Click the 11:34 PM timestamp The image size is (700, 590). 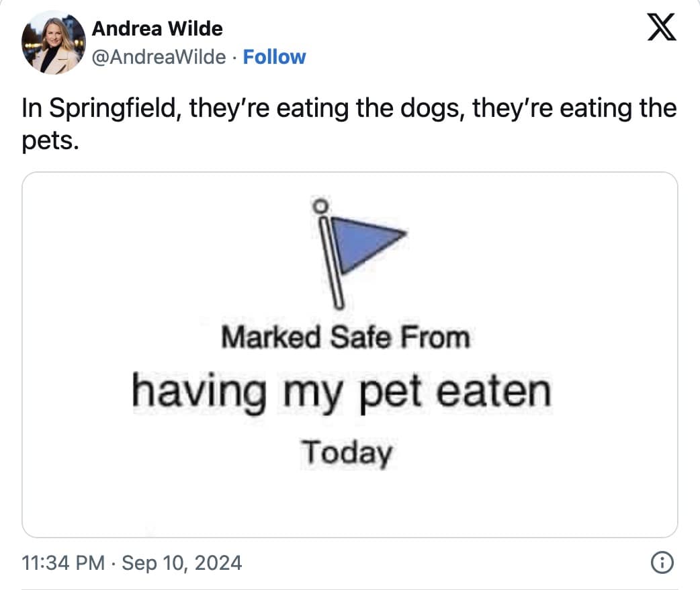tap(63, 562)
